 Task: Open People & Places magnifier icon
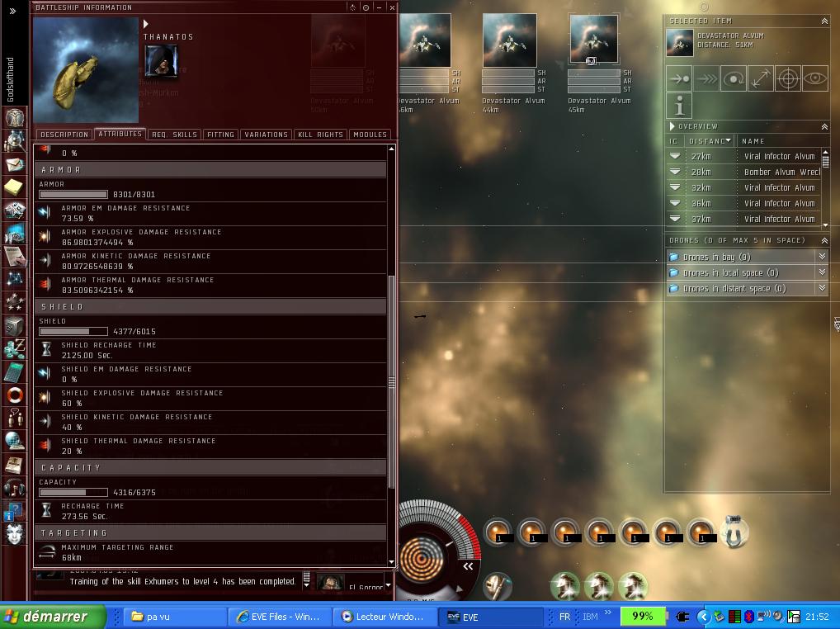coord(15,141)
